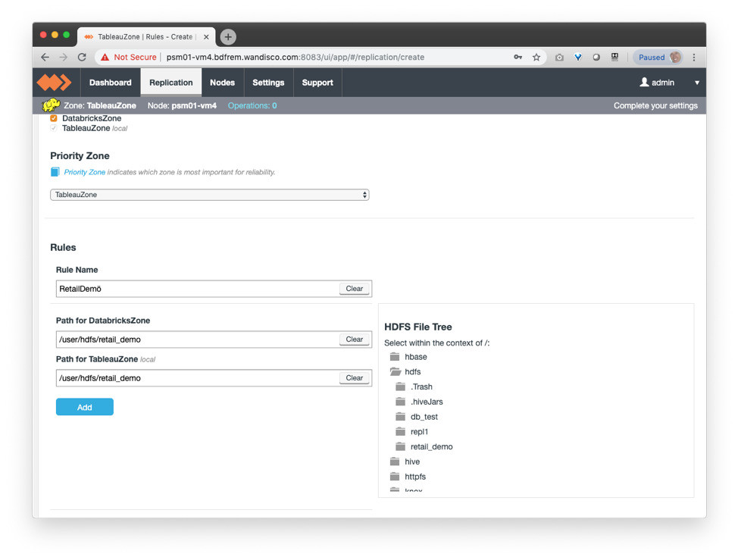The image size is (738, 560).
Task: Open the hbase folder icon
Action: (x=395, y=357)
